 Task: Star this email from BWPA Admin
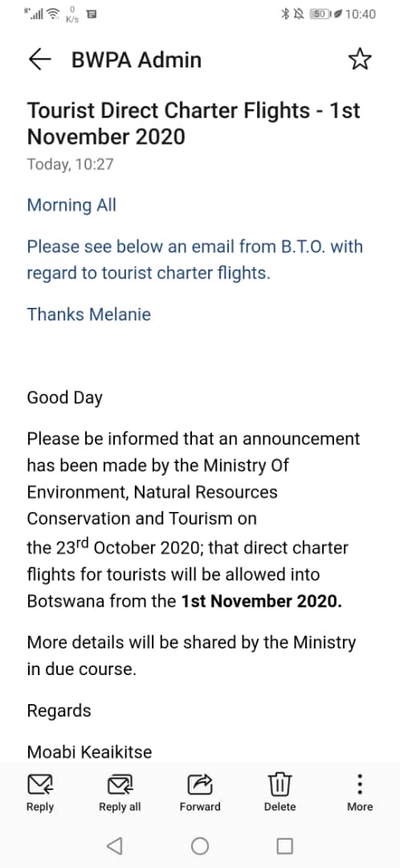click(x=360, y=59)
